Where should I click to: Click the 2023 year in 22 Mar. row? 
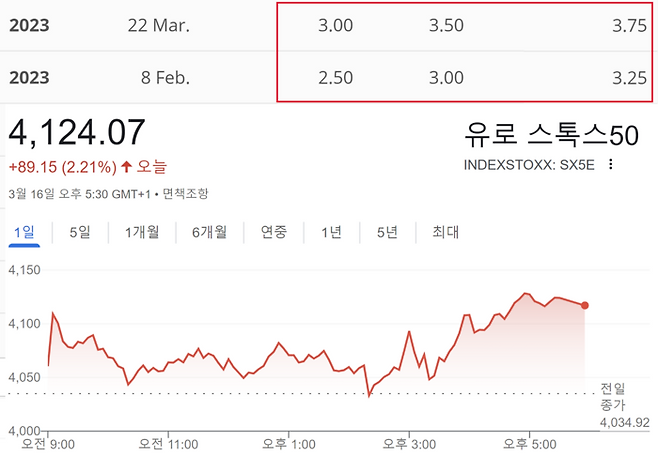click(x=29, y=26)
